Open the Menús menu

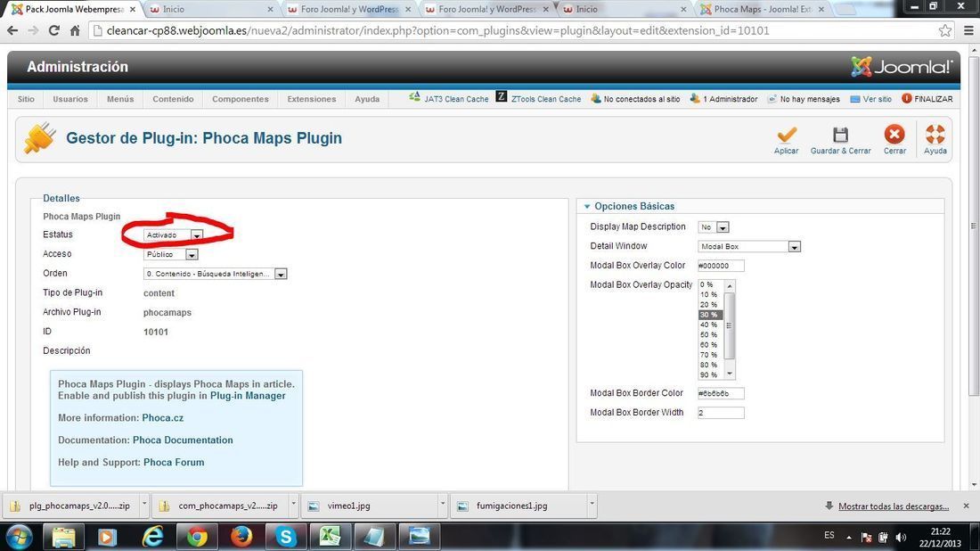pyautogui.click(x=120, y=99)
